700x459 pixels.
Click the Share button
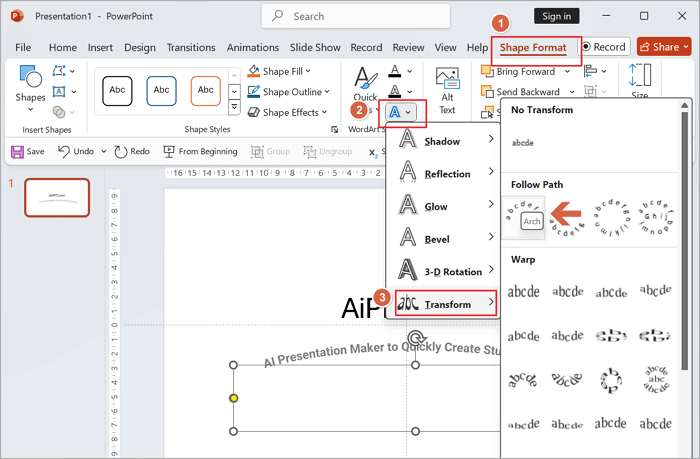663,47
